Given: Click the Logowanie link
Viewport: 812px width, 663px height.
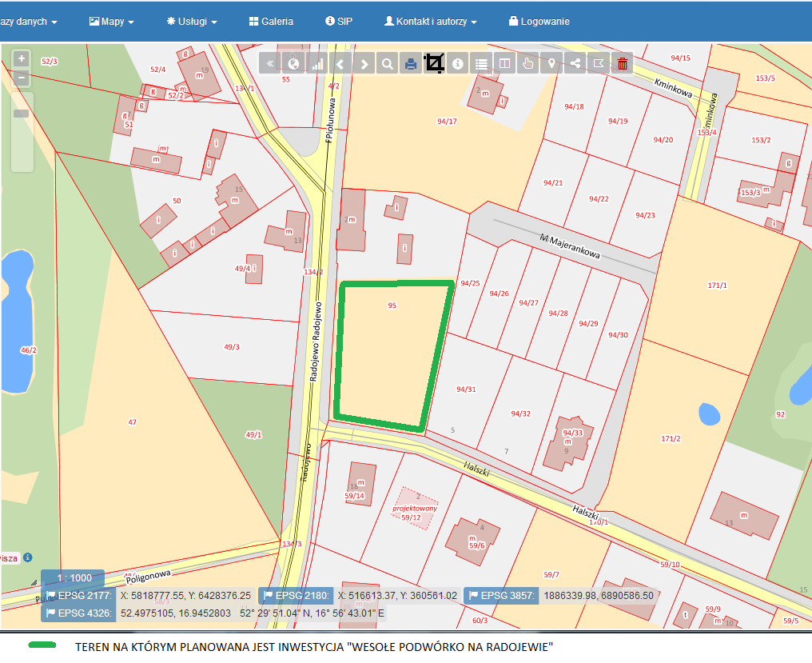Looking at the screenshot, I should coord(539,22).
